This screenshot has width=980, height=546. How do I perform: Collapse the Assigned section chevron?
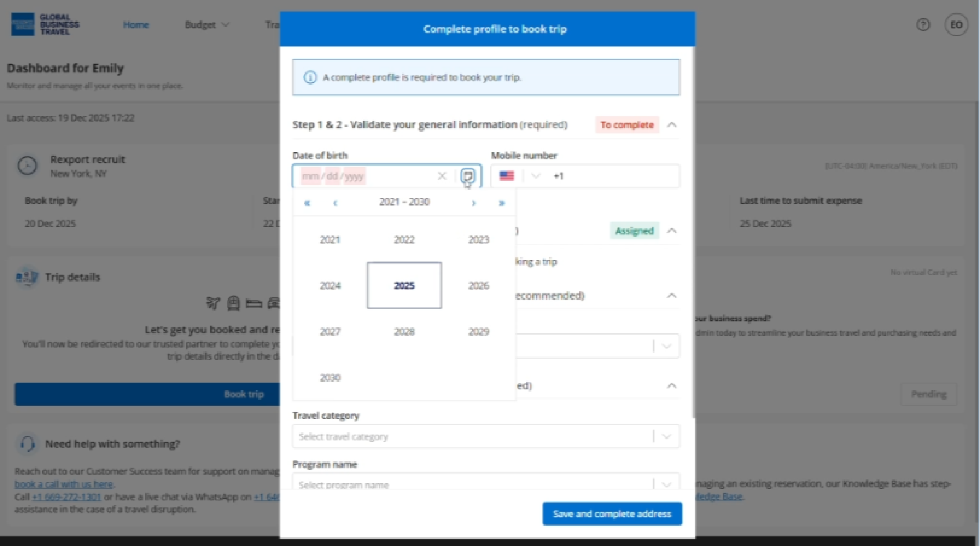[672, 231]
